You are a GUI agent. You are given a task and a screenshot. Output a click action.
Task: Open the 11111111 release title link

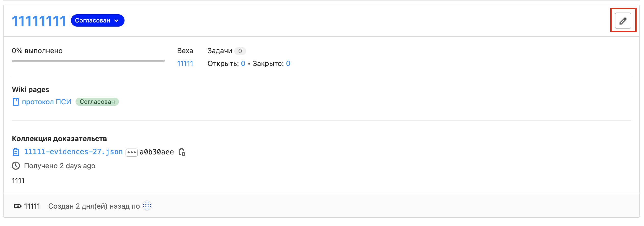pyautogui.click(x=39, y=21)
